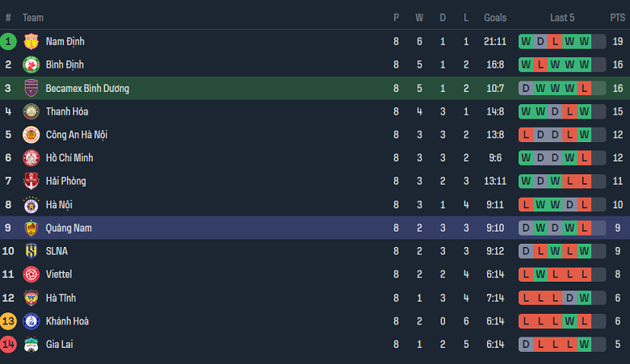Click the SLNA club badge
630x364 pixels.
[x=31, y=251]
